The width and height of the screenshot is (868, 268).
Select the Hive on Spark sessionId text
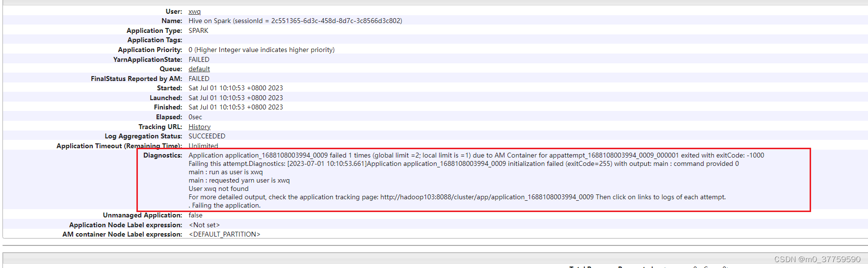(295, 21)
